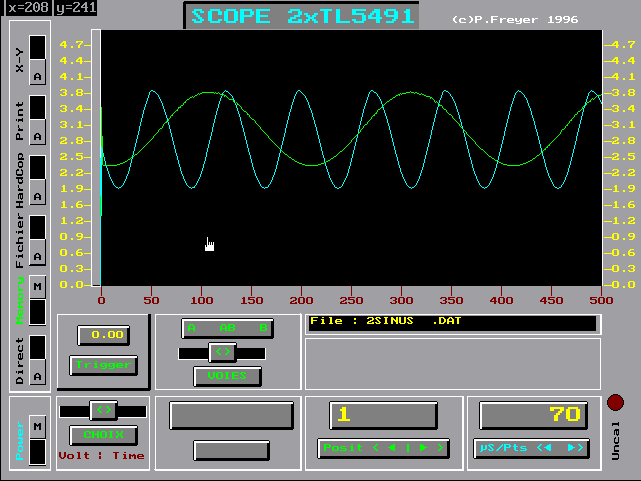Click the µS/Pts label text
641x481 pixels.
tap(503, 447)
